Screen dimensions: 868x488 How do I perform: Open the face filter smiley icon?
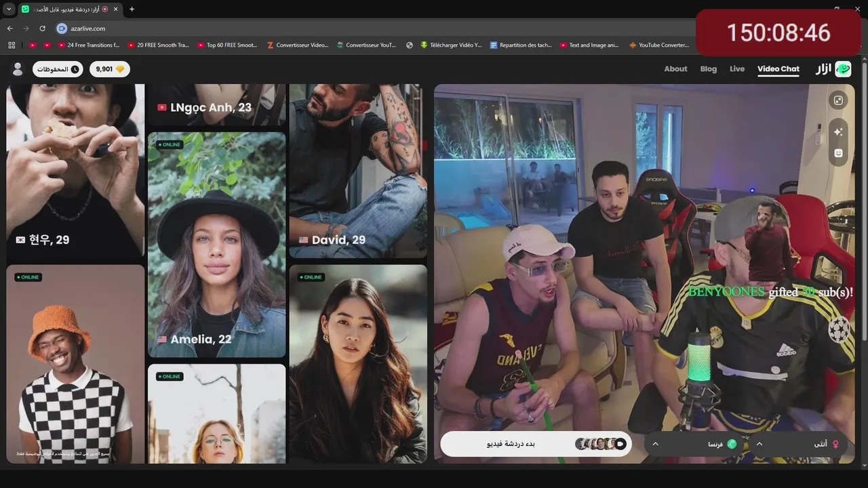pos(838,153)
